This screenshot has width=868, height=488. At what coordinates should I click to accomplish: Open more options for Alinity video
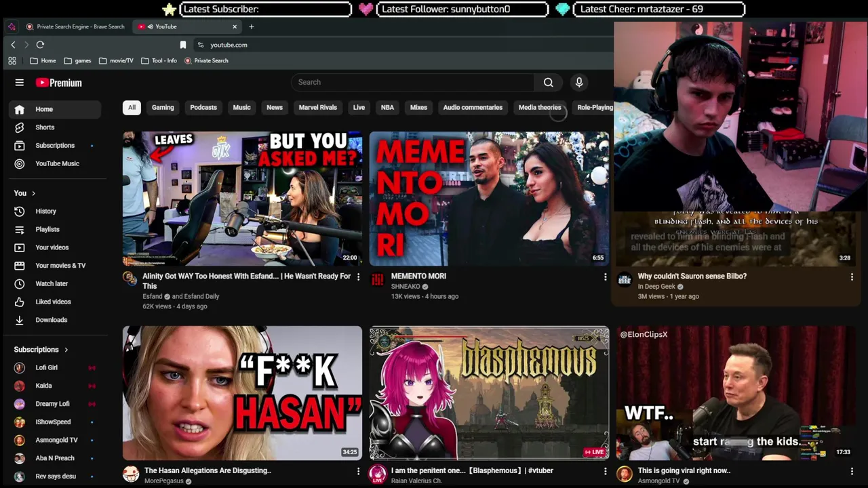(x=358, y=277)
